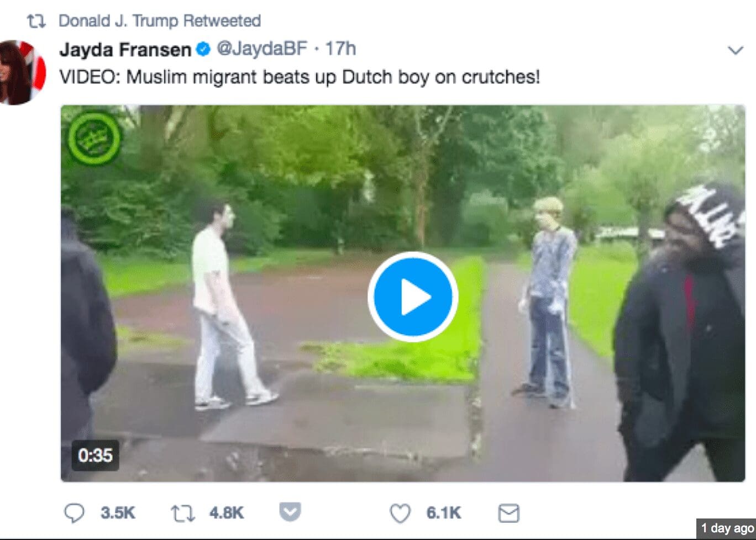Click the 17h timestamp link
756x540 pixels.
[x=340, y=49]
